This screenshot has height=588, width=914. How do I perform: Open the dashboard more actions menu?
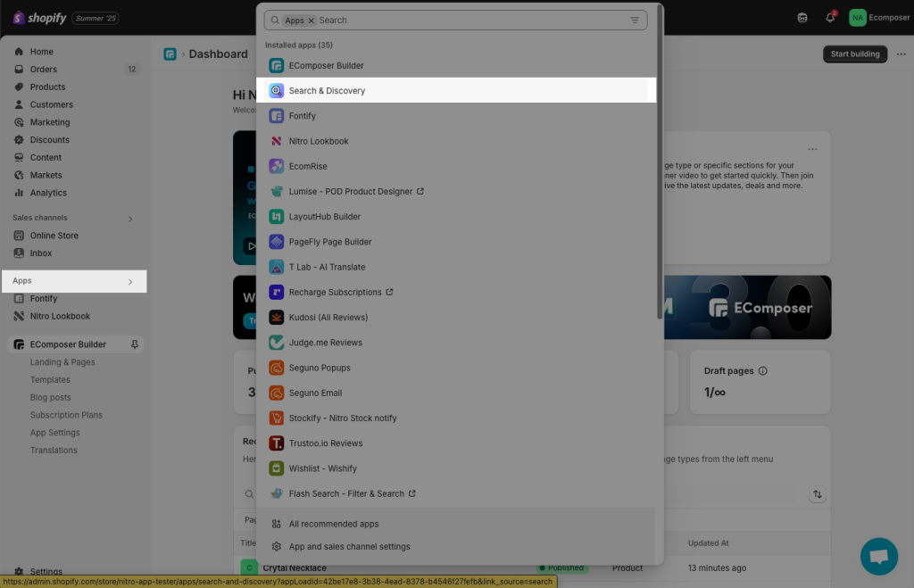pyautogui.click(x=902, y=54)
